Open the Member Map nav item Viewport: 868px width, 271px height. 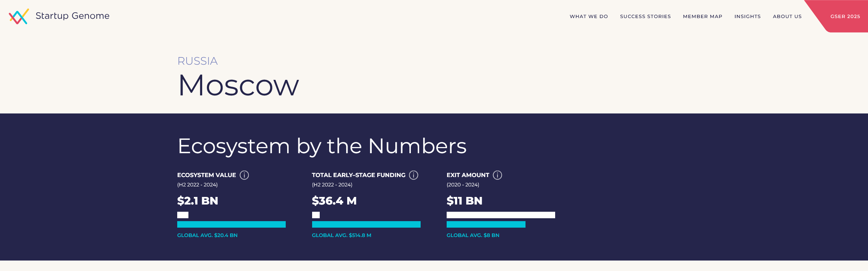(x=702, y=17)
